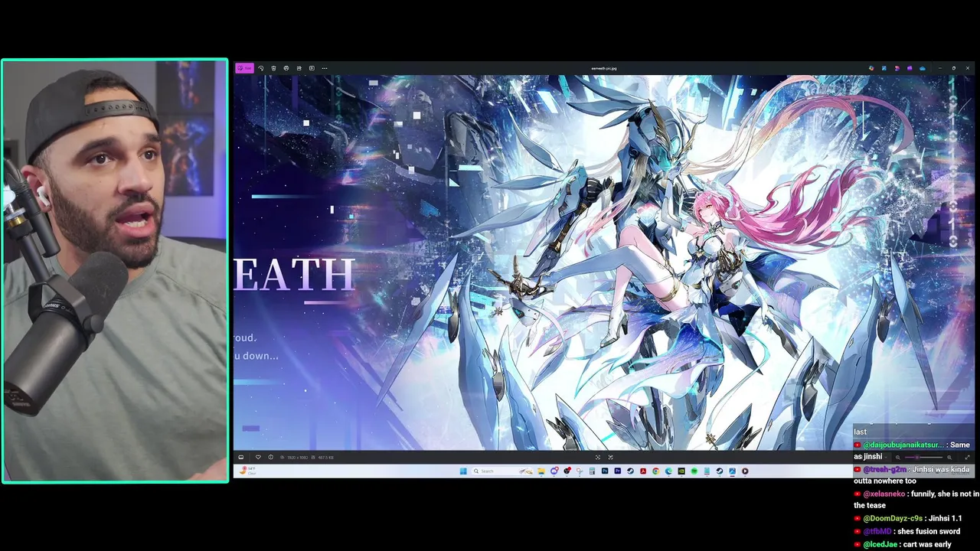Viewport: 980px width, 551px height.
Task: Click the purple app icon beside the OneDrive cloud
Action: click(910, 68)
